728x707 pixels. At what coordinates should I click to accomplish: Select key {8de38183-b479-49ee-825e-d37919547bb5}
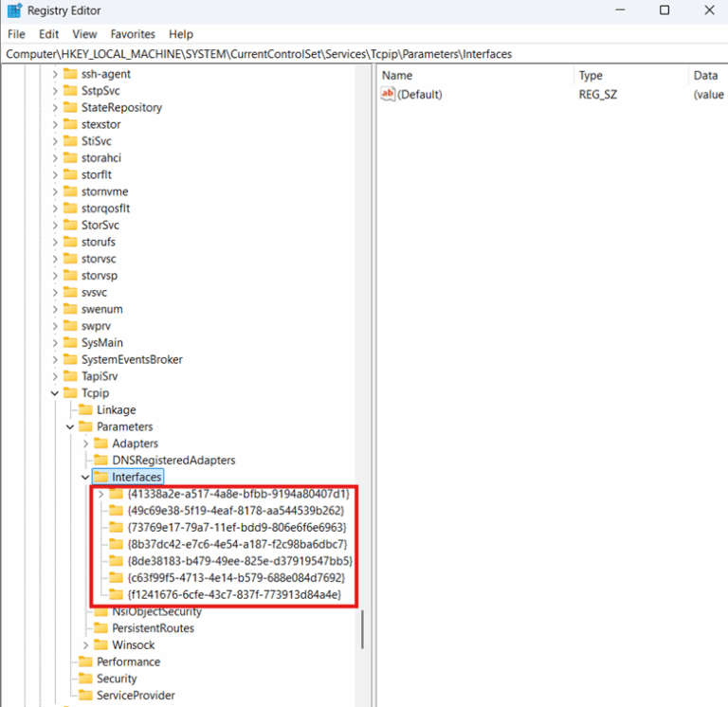click(x=240, y=561)
